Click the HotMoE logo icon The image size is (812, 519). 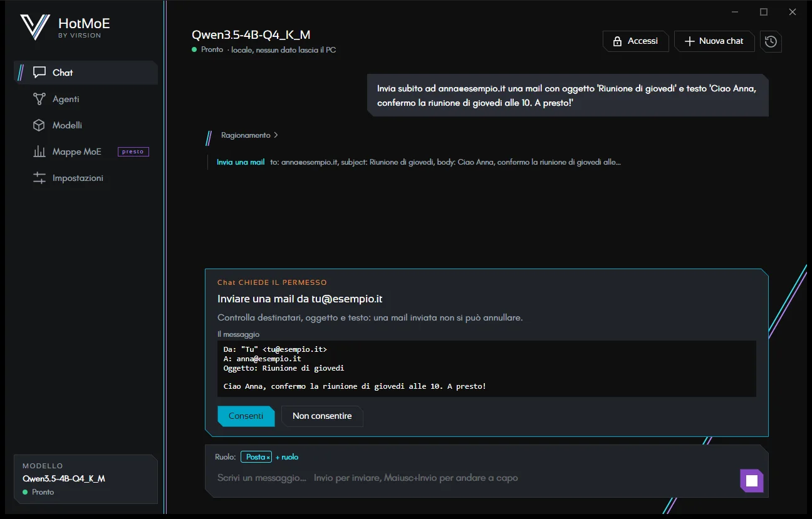pyautogui.click(x=35, y=28)
